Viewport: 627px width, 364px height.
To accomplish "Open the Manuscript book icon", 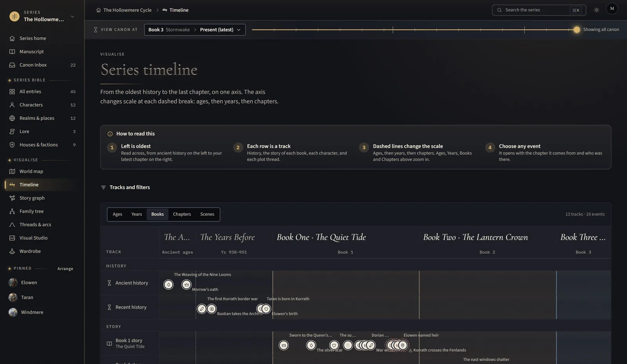I will tap(12, 52).
